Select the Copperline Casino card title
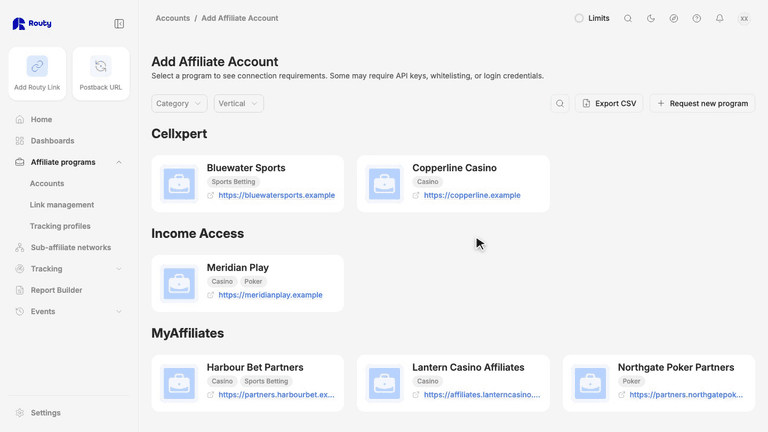The height and width of the screenshot is (432, 768). [455, 168]
